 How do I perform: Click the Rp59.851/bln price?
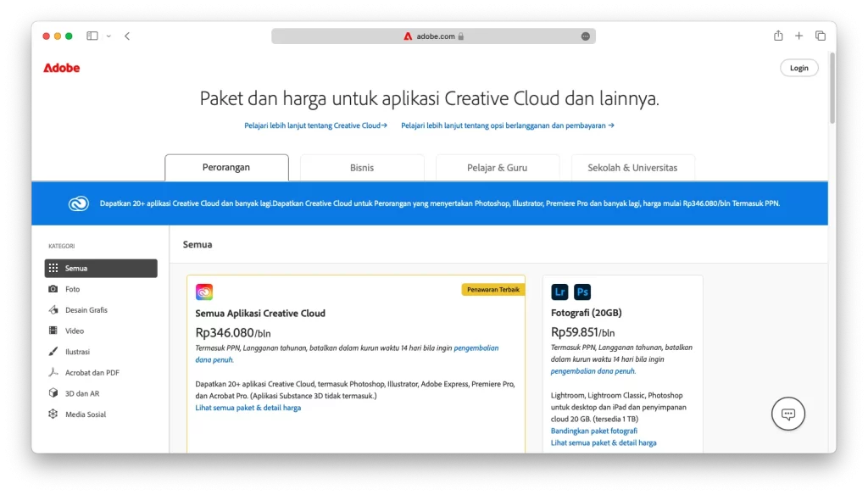tap(583, 332)
